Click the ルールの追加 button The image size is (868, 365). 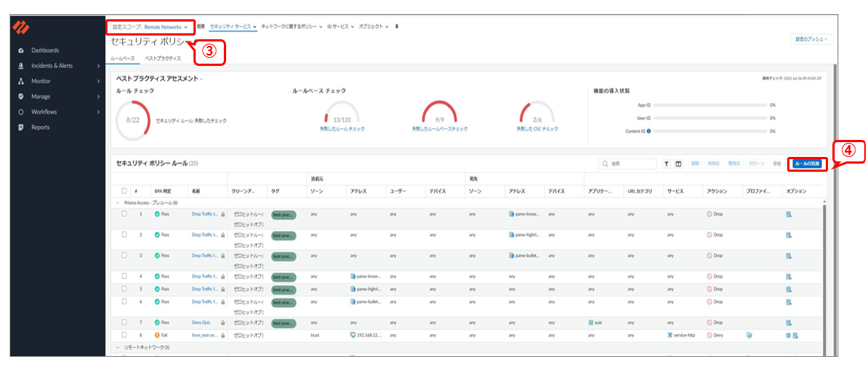pos(807,164)
